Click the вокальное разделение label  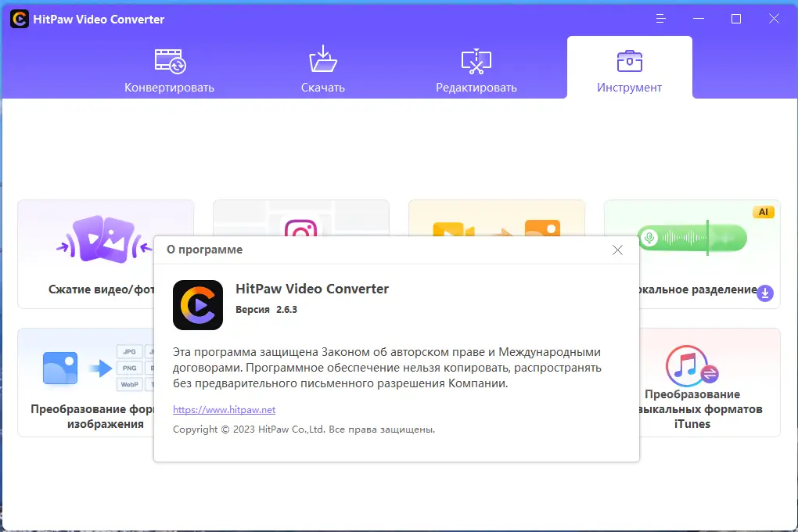click(x=698, y=289)
